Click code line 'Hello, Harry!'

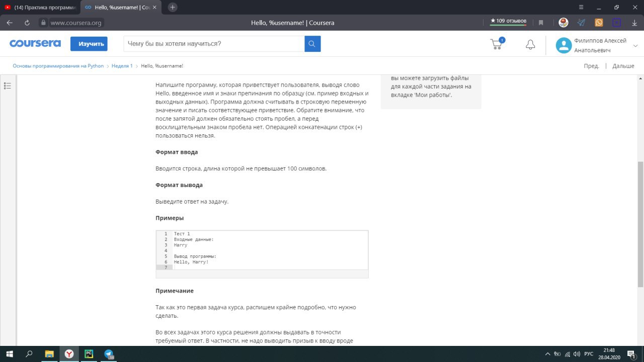point(191,262)
